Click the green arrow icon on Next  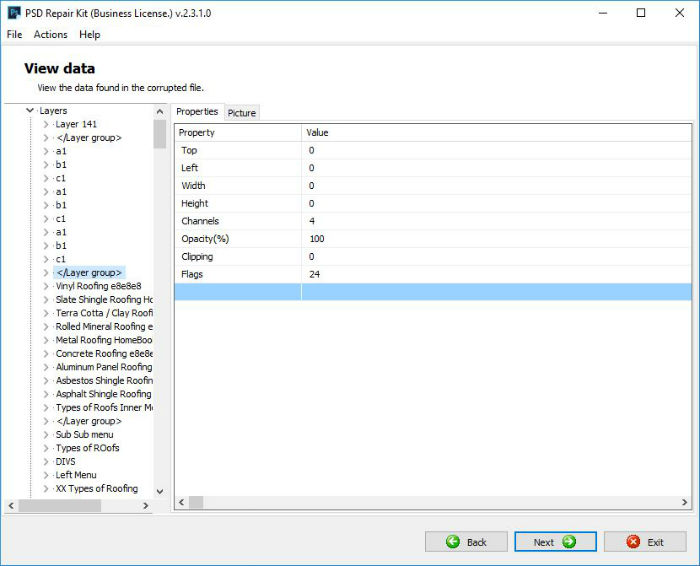tap(569, 542)
